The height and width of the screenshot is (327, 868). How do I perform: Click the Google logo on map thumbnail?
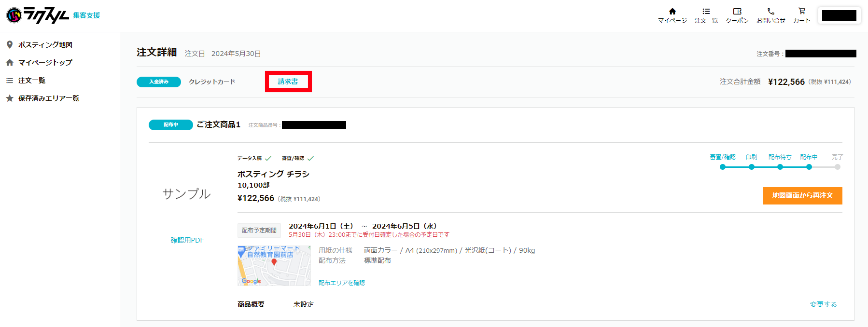(251, 281)
